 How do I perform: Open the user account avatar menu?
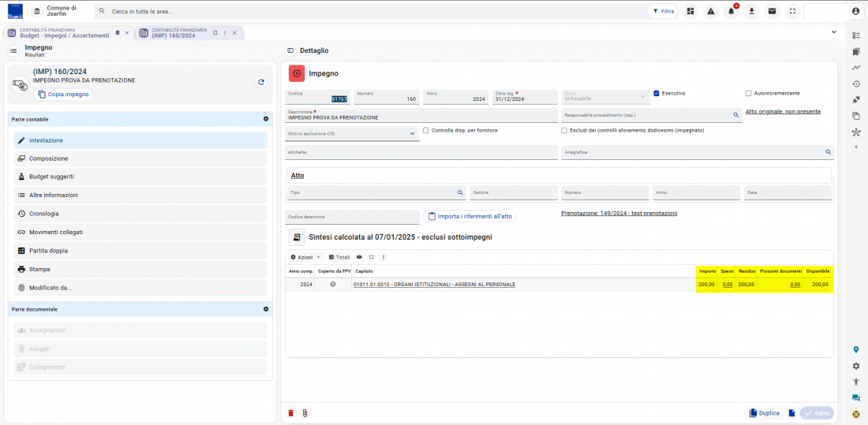pos(856,11)
